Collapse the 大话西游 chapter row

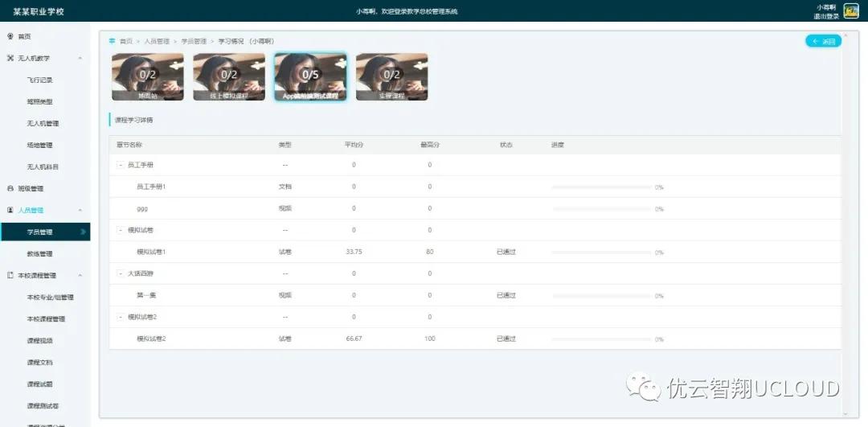pyautogui.click(x=121, y=273)
